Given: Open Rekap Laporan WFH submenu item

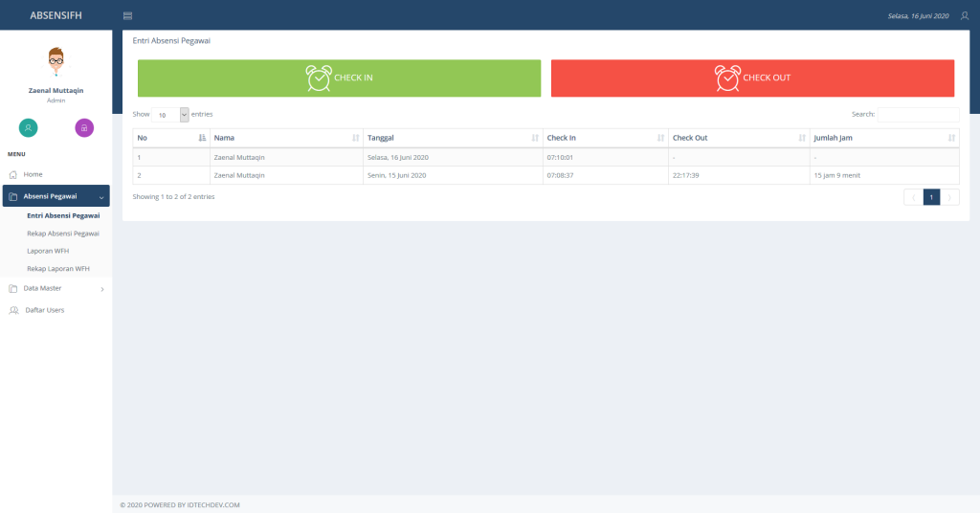Looking at the screenshot, I should pyautogui.click(x=58, y=269).
